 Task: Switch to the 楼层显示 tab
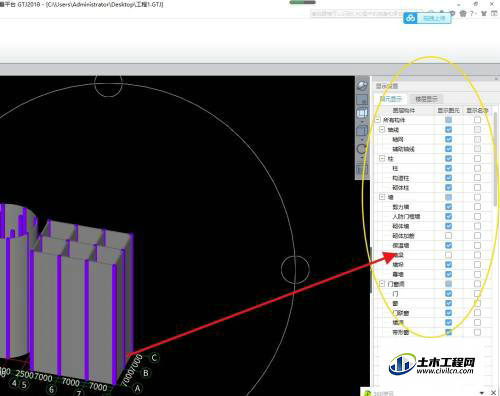click(426, 99)
